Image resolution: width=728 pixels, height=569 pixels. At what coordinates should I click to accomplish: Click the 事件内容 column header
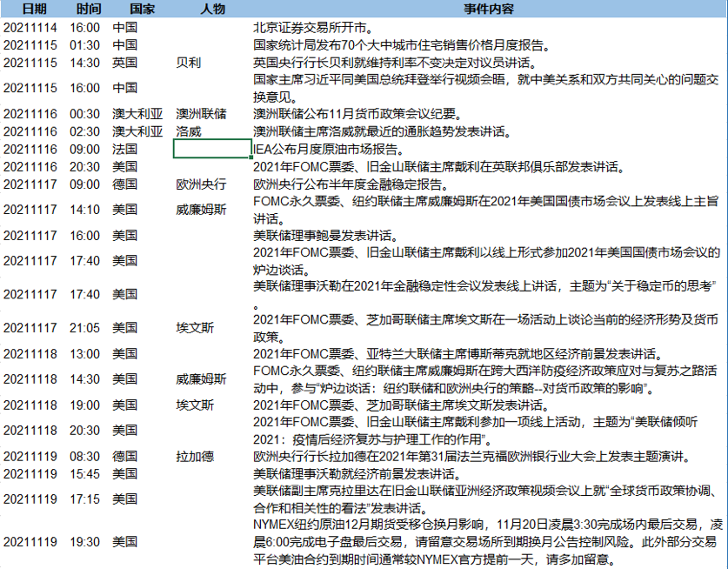tap(489, 9)
